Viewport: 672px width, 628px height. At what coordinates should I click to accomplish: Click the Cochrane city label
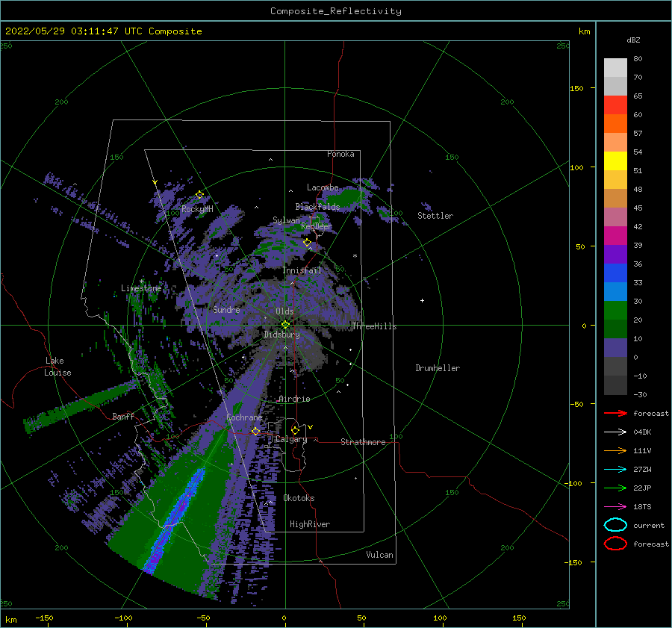click(244, 417)
